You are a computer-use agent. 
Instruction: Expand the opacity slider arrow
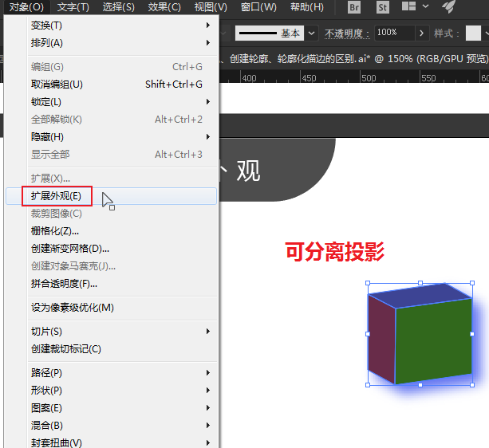[x=422, y=33]
